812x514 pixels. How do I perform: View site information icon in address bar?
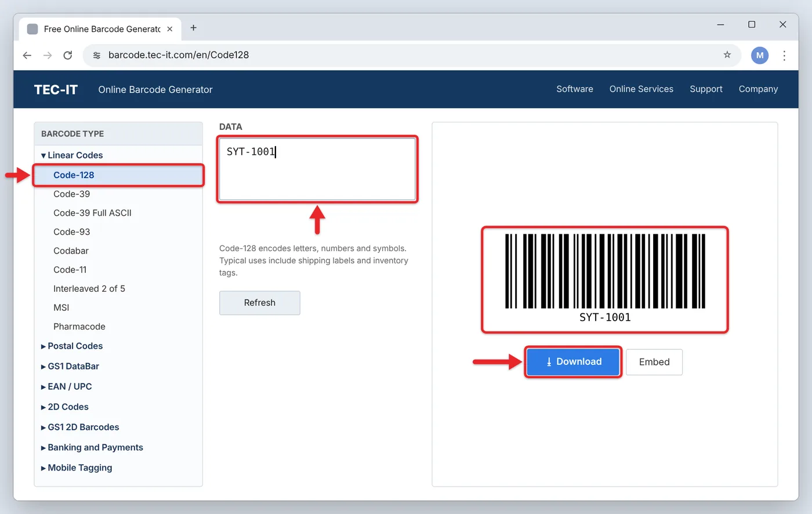coord(97,55)
